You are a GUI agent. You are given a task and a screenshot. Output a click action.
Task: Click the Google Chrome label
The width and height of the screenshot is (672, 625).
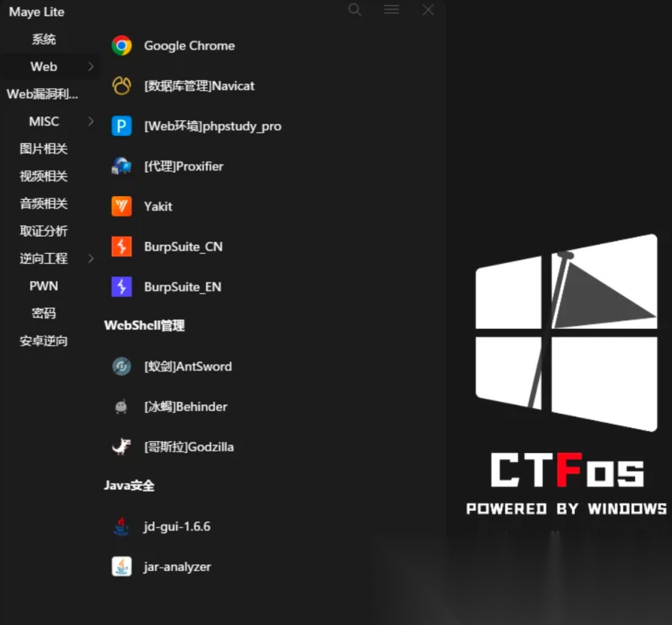189,46
